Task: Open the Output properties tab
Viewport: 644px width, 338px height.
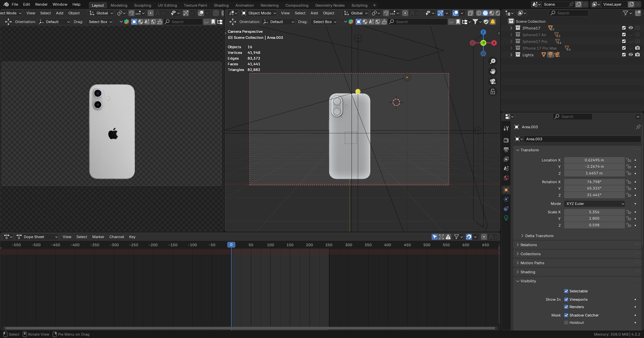Action: pos(506,149)
